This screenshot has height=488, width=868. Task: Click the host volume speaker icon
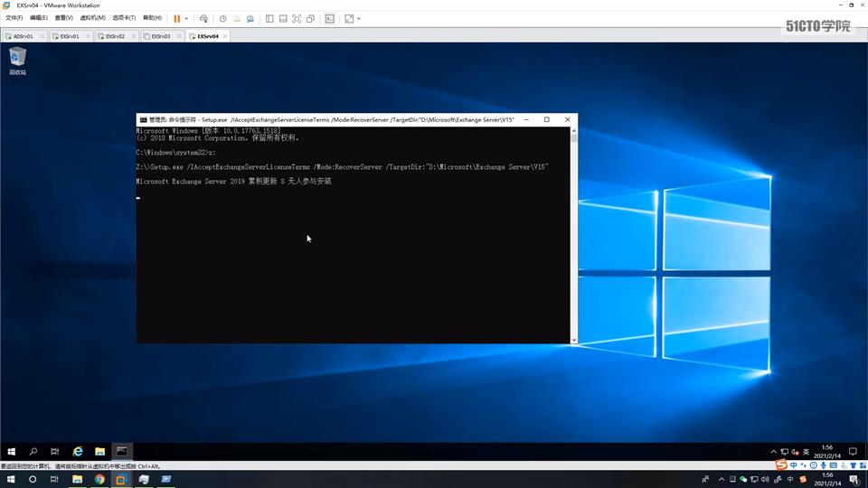click(x=765, y=479)
